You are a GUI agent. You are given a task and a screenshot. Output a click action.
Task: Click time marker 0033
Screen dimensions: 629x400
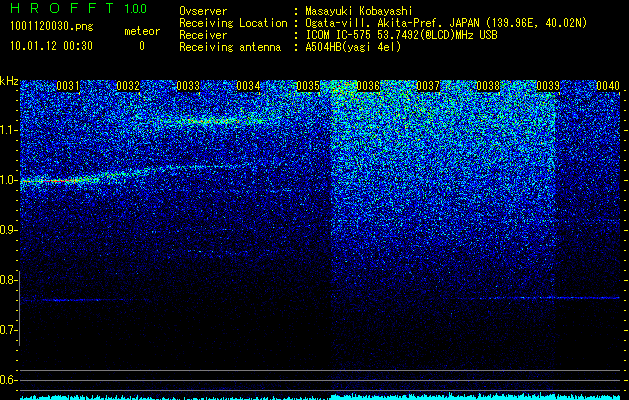click(x=188, y=86)
